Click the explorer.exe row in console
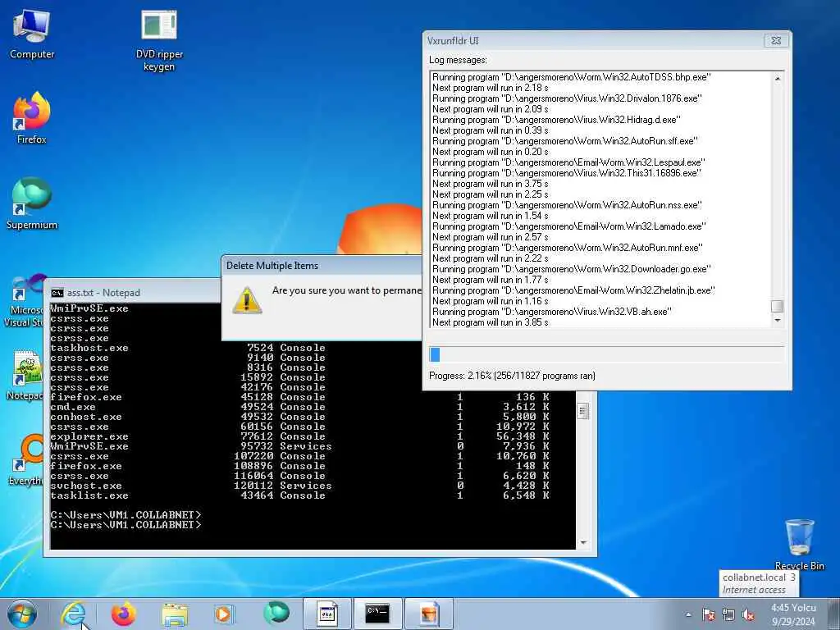Viewport: 840px width, 630px height. [x=300, y=436]
